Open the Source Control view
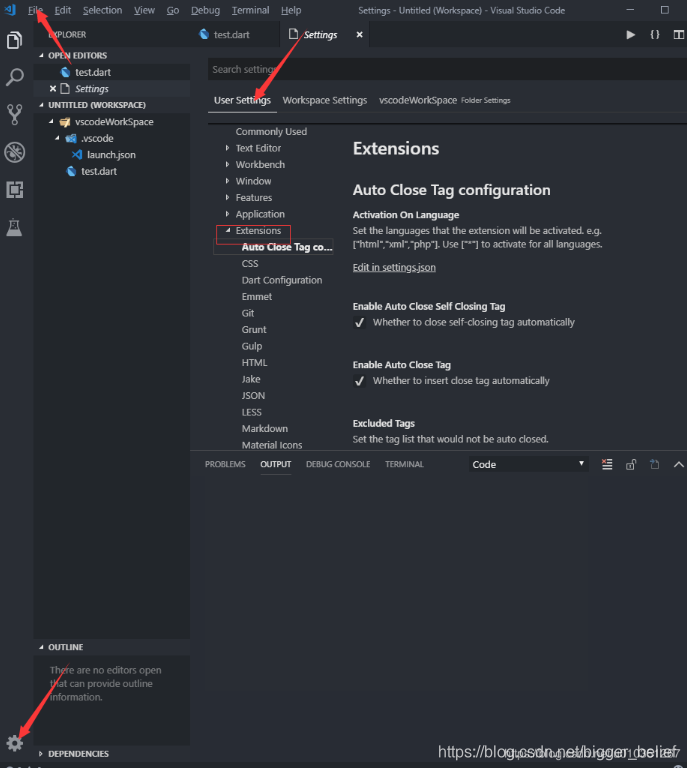Screen dimensions: 687x771 pos(14,114)
